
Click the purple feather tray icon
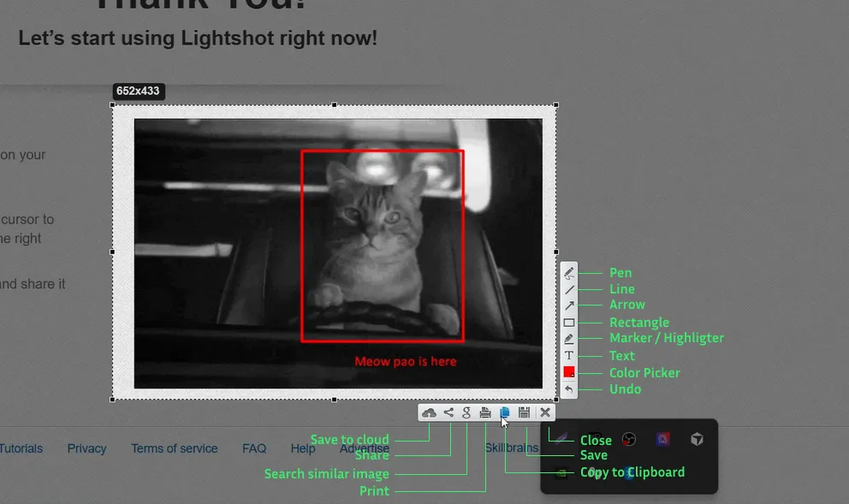(561, 438)
